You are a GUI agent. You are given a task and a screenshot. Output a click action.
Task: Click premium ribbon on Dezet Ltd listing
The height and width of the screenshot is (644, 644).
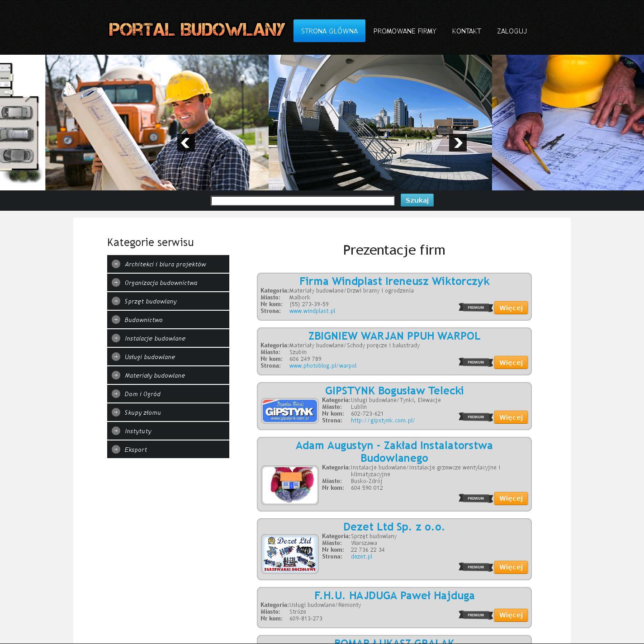point(475,567)
